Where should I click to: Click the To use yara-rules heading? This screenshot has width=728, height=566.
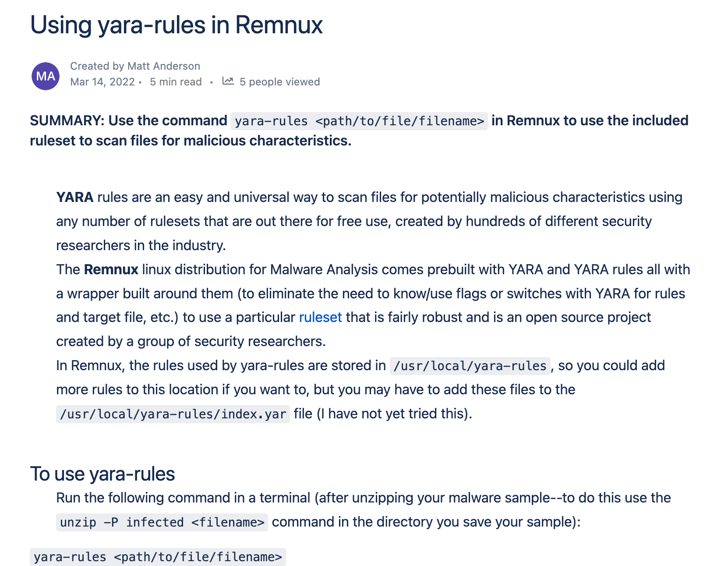point(102,474)
